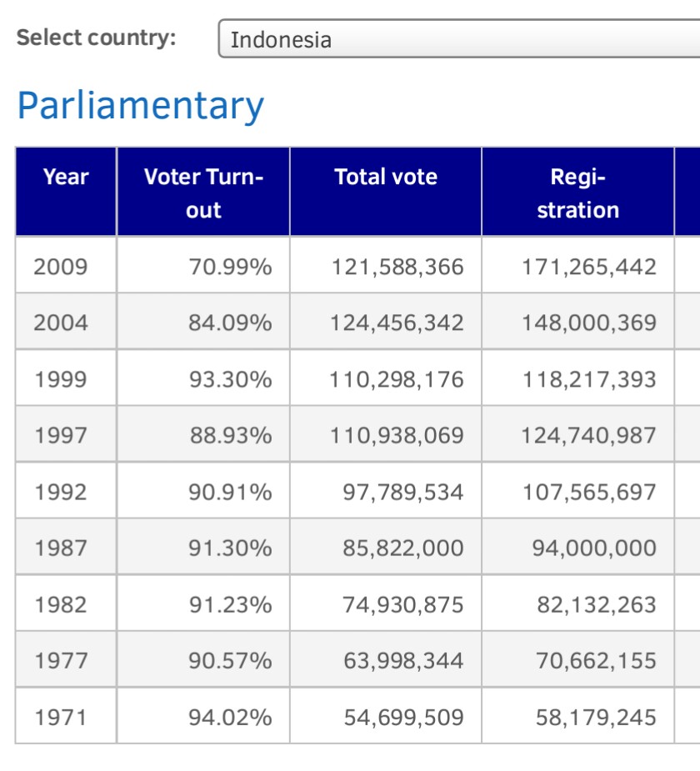
Task: Select the 2009 year row cell
Action: pos(61,267)
